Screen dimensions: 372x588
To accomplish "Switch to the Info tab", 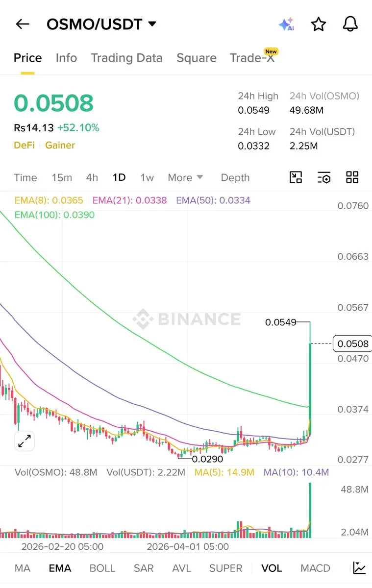I will [66, 58].
